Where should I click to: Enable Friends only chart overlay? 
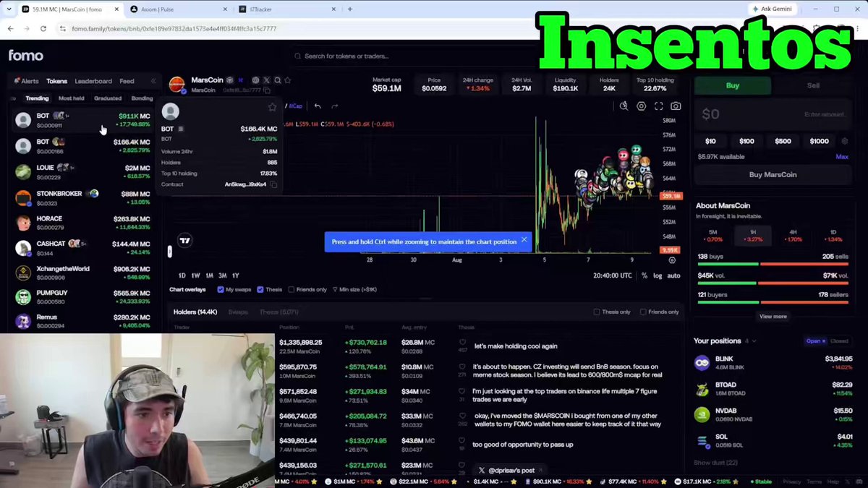click(x=292, y=289)
